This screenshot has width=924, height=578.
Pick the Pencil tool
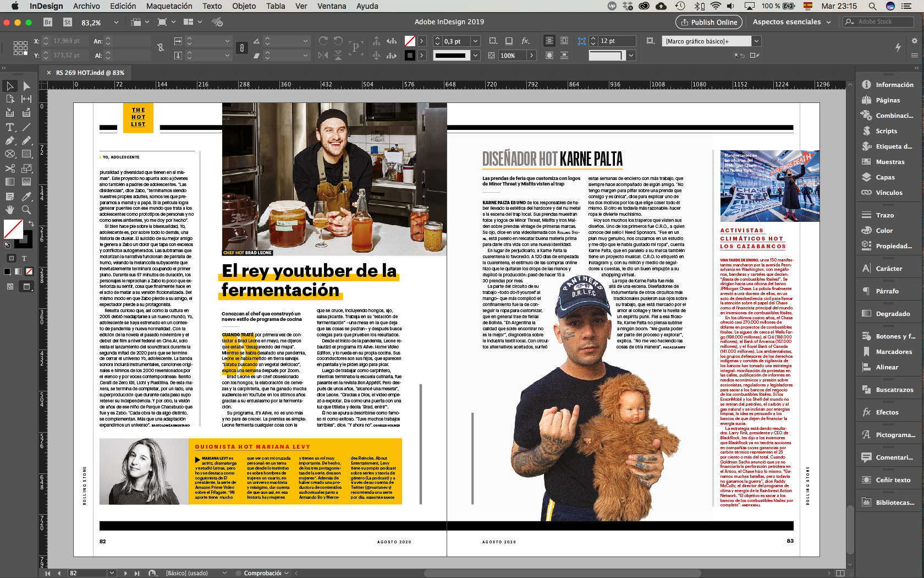tap(26, 140)
